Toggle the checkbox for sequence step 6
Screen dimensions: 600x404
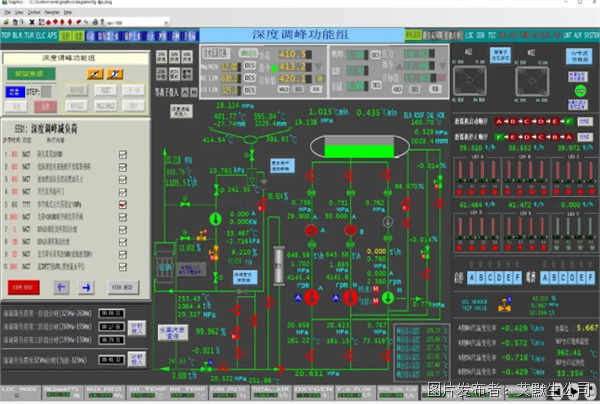click(x=123, y=217)
